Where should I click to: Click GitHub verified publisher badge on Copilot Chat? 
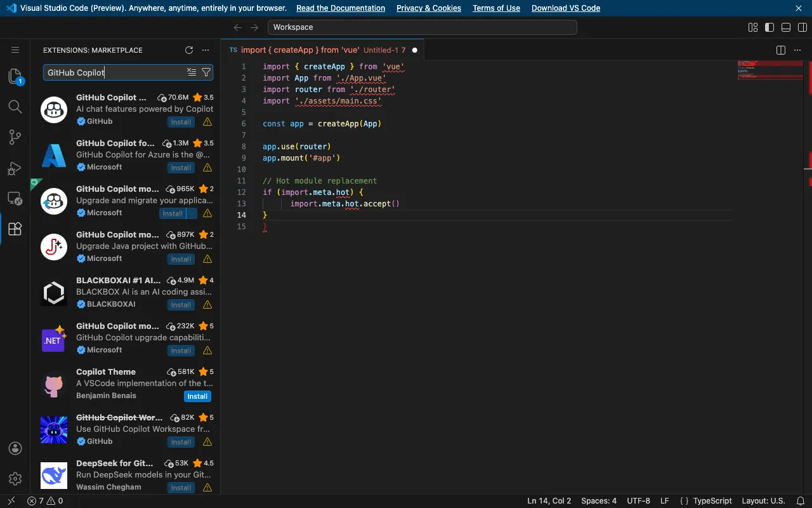click(x=81, y=121)
